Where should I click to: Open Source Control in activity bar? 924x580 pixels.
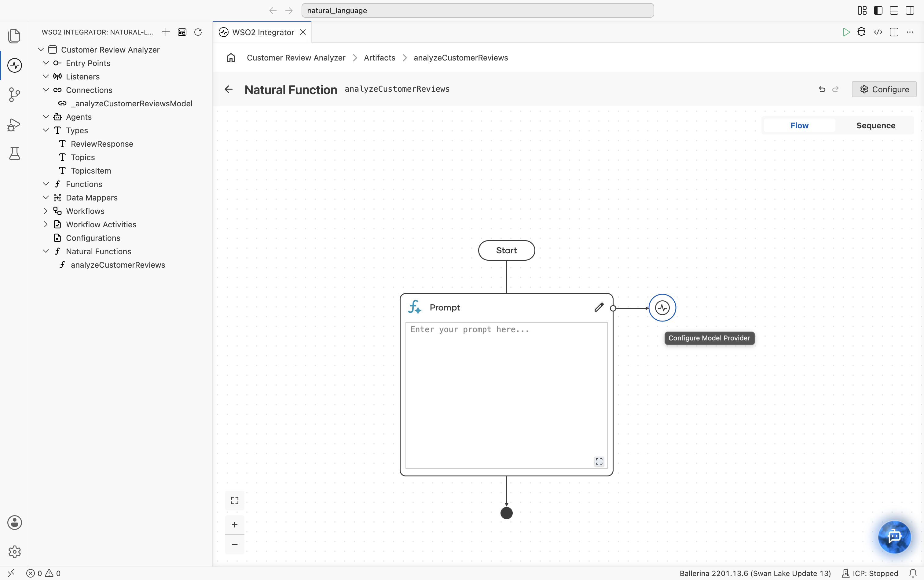click(x=15, y=95)
